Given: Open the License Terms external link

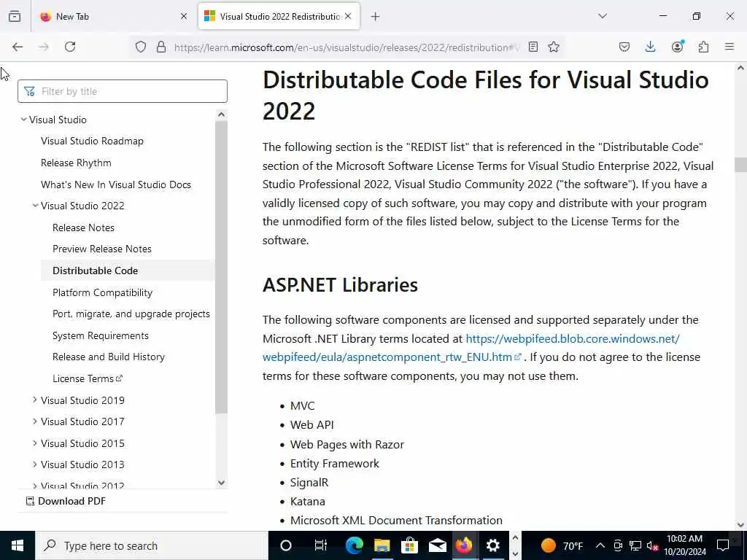Looking at the screenshot, I should (x=88, y=378).
